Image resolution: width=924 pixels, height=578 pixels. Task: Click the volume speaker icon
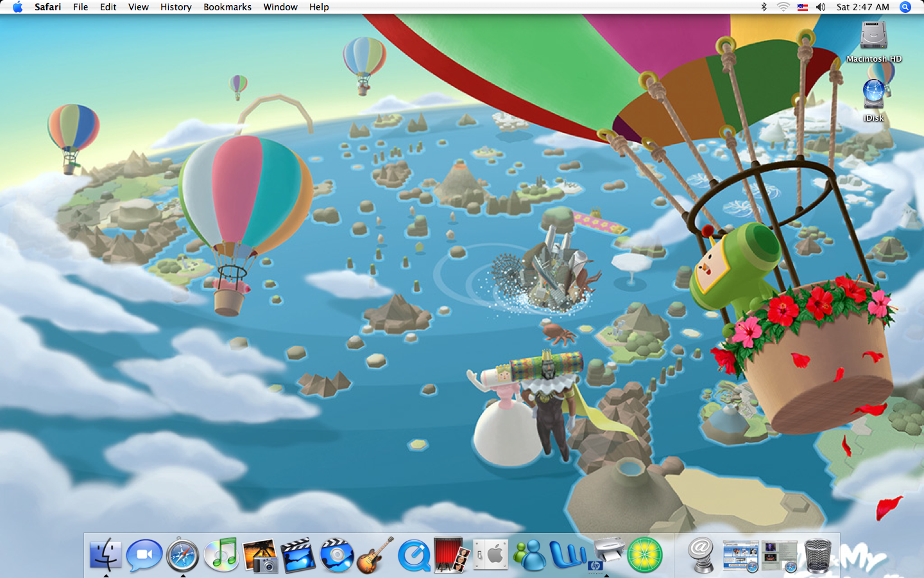coord(821,7)
